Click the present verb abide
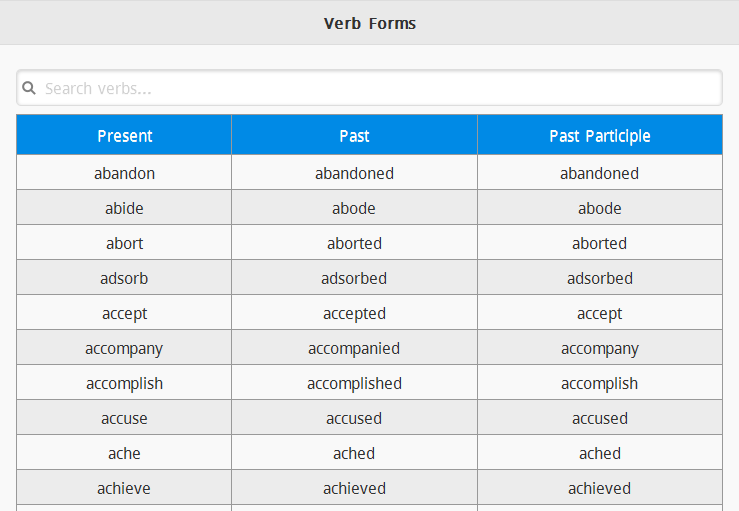The height and width of the screenshot is (511, 739). click(124, 208)
